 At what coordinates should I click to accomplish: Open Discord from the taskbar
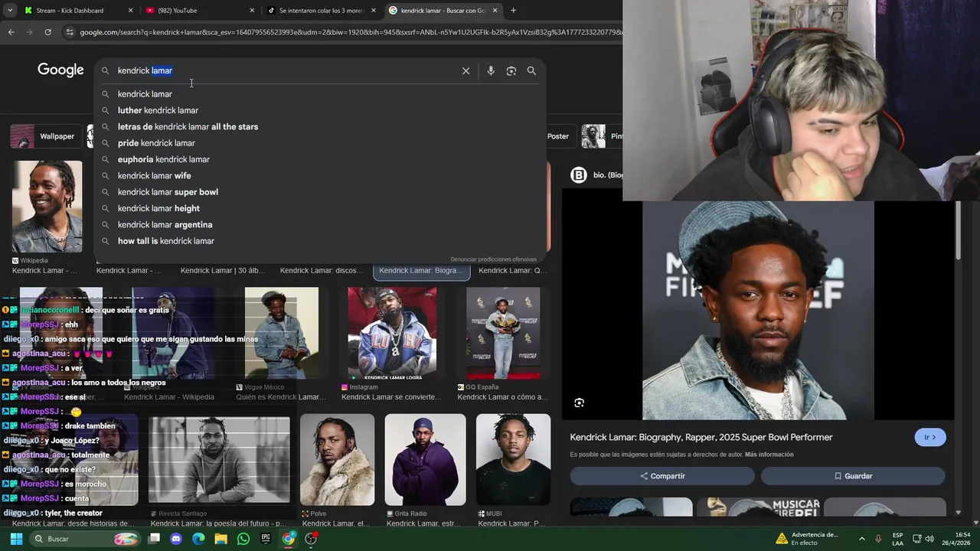(x=176, y=539)
